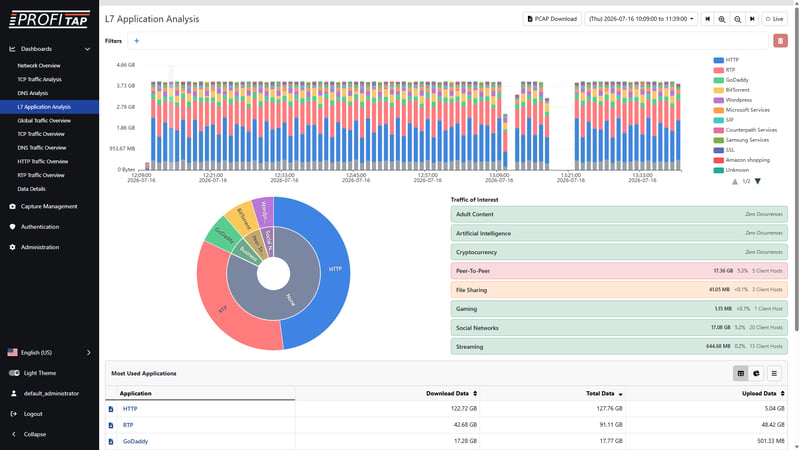Click Logout
The height and width of the screenshot is (450, 800).
click(33, 414)
